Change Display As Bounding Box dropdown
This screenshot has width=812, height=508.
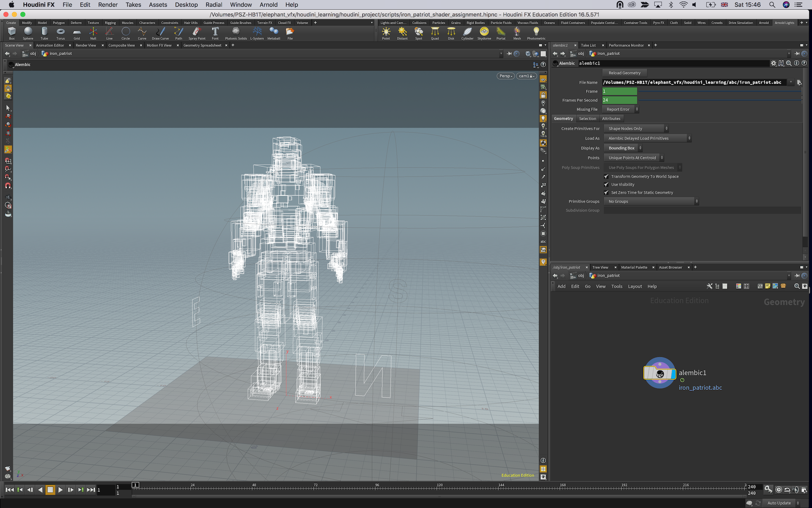click(623, 148)
